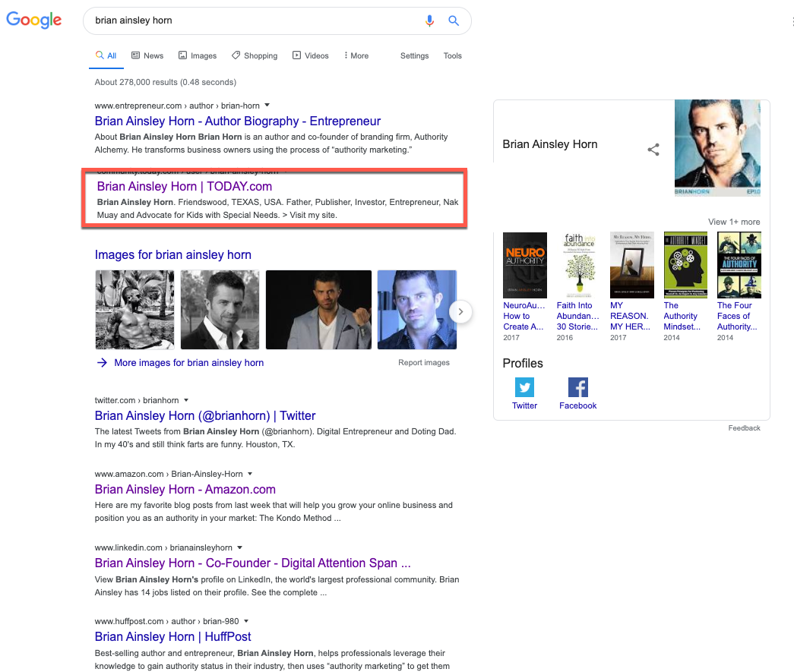This screenshot has height=672, width=794.
Task: Click the Google logo
Action: (x=34, y=20)
